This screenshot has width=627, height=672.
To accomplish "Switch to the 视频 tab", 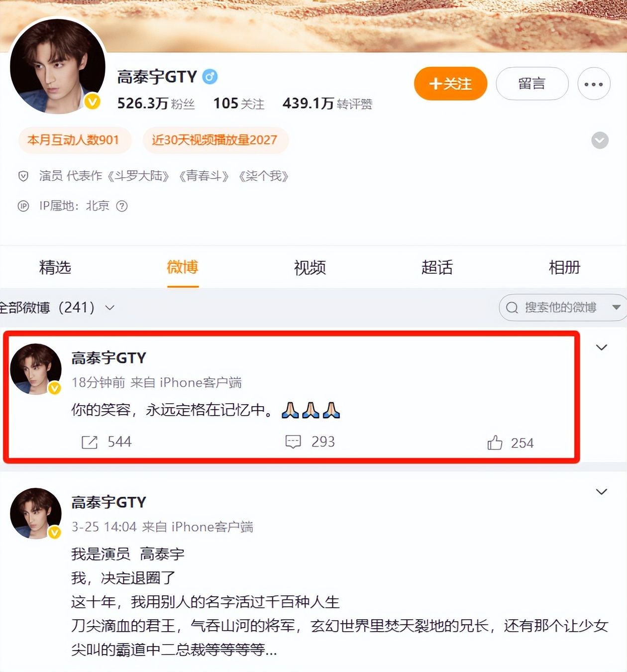I will pyautogui.click(x=310, y=268).
